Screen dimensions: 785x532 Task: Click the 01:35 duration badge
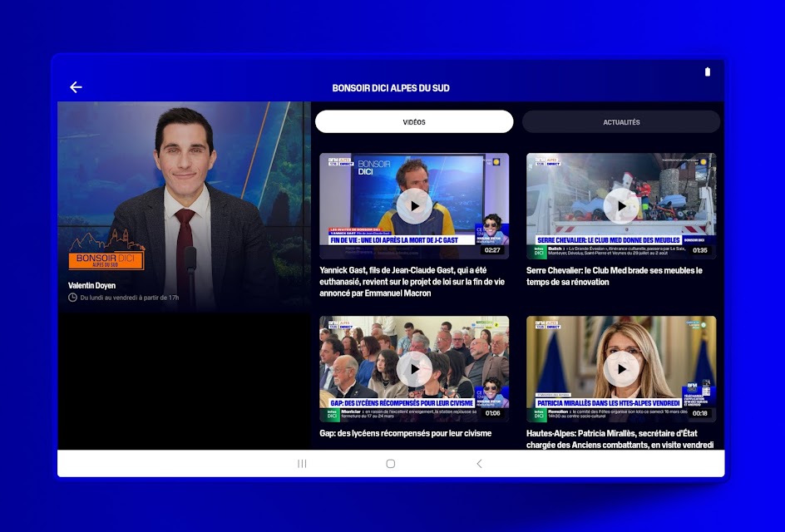(x=700, y=250)
